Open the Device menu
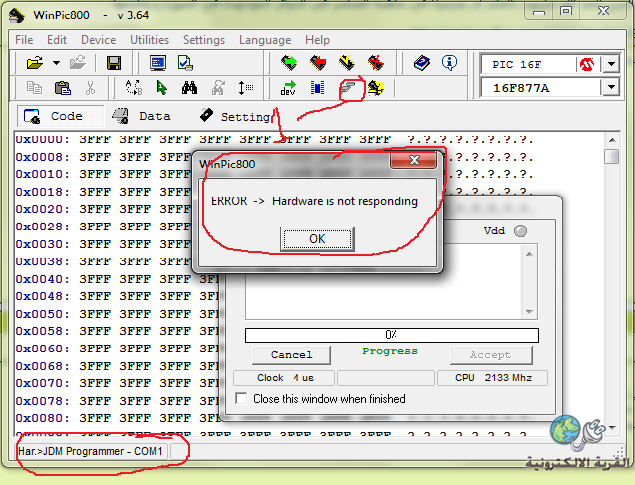 click(x=98, y=40)
